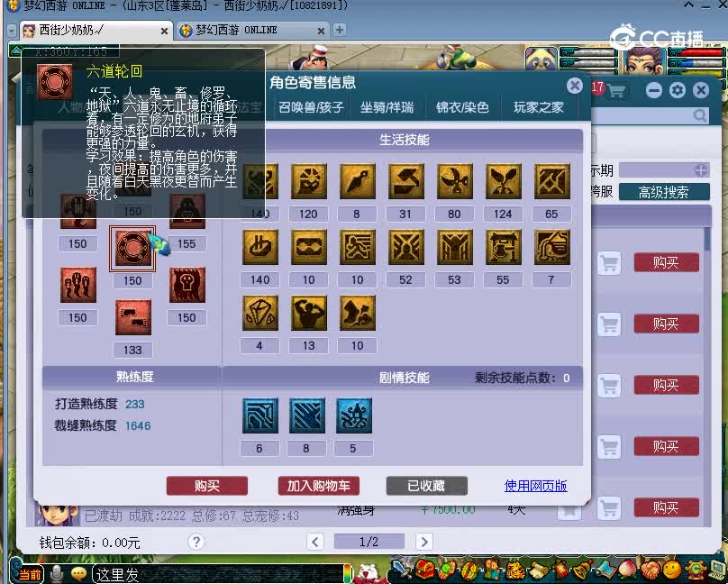This screenshot has height=584, width=728.
Task: Click the help question mark near wallet balance
Action: 196,542
